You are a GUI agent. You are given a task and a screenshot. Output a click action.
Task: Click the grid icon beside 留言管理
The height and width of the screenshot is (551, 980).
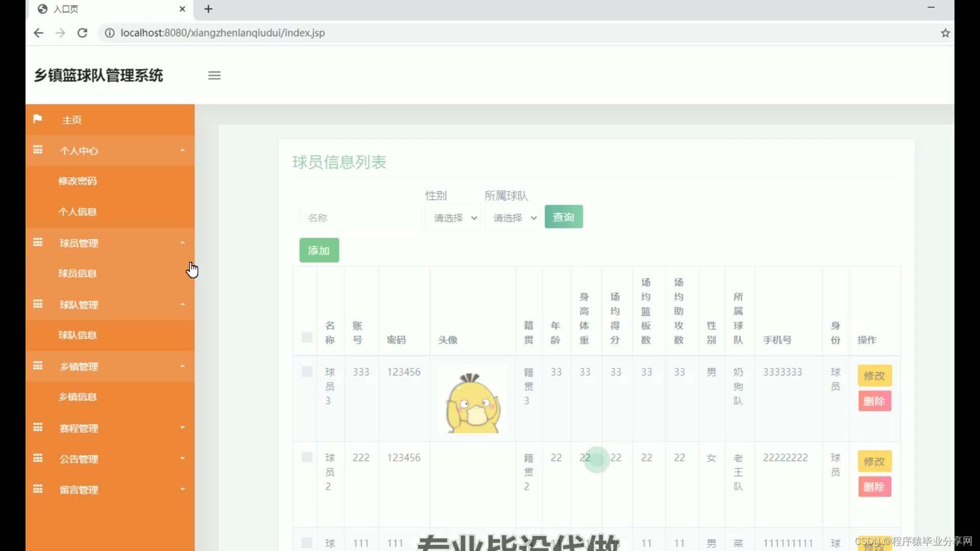[38, 489]
